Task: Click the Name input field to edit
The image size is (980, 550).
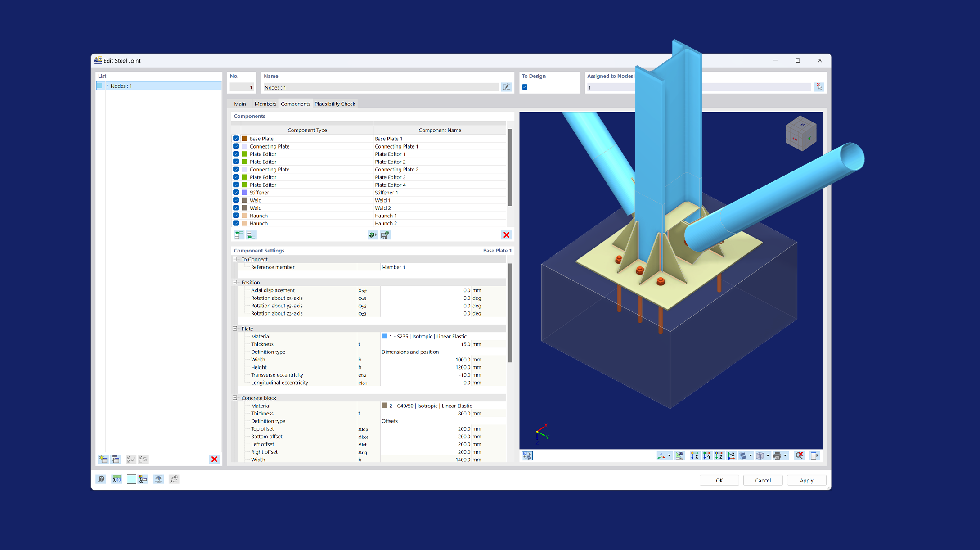Action: pyautogui.click(x=382, y=87)
